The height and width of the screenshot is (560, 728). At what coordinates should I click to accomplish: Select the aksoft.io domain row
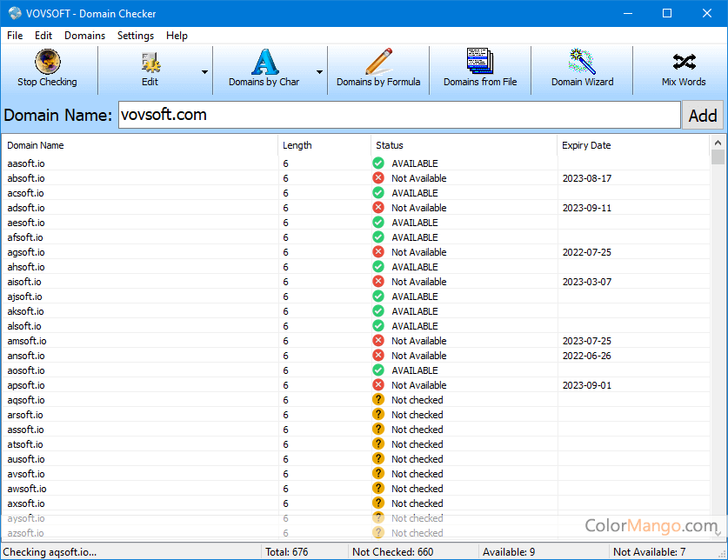[356, 311]
